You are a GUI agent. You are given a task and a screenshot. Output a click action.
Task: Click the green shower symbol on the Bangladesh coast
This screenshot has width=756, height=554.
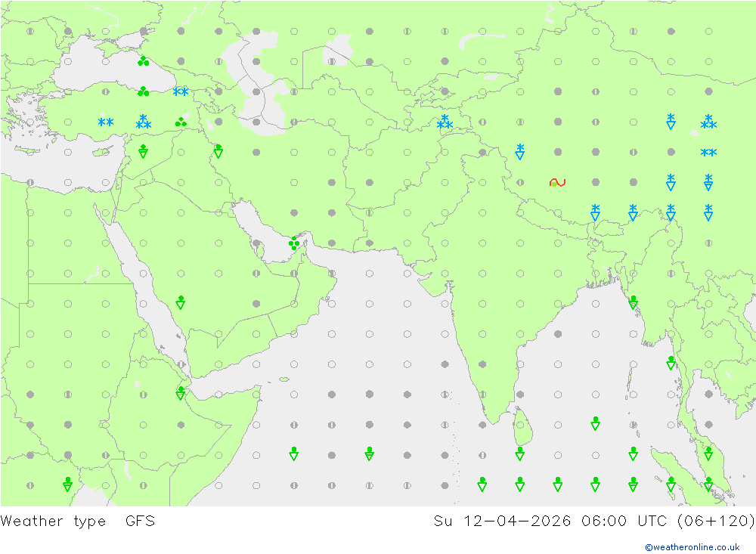pyautogui.click(x=633, y=303)
